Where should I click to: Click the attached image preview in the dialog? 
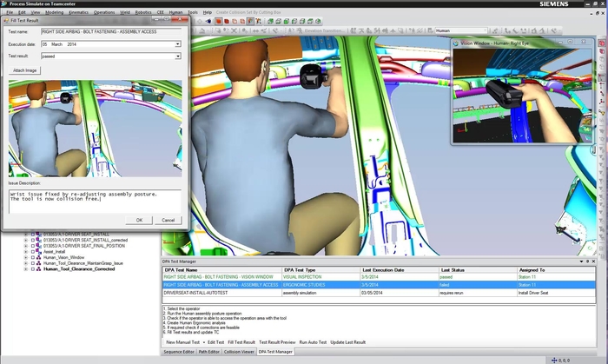(x=95, y=129)
